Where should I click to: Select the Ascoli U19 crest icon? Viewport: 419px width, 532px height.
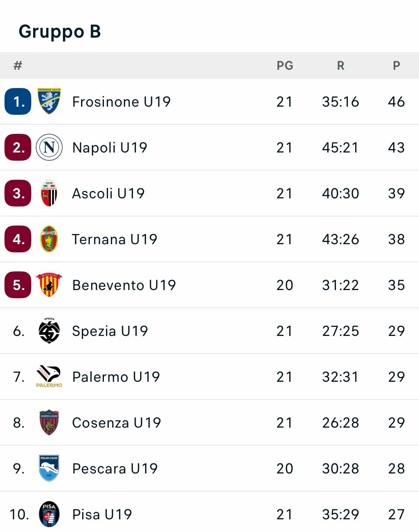[49, 193]
